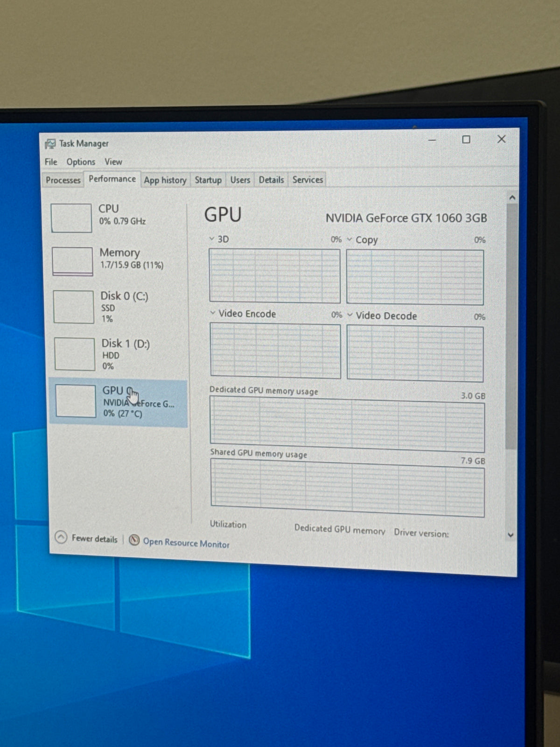Click the Task Manager title bar icon

coord(50,144)
